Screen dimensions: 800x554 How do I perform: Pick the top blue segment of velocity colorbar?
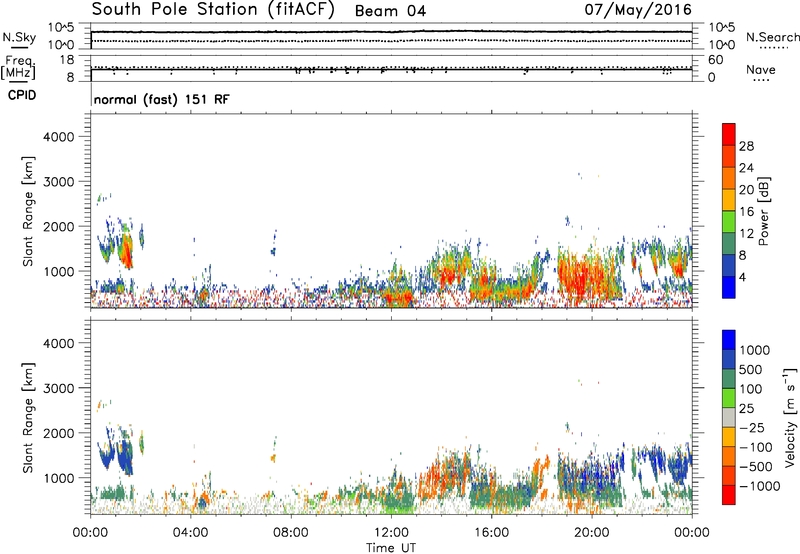point(729,340)
